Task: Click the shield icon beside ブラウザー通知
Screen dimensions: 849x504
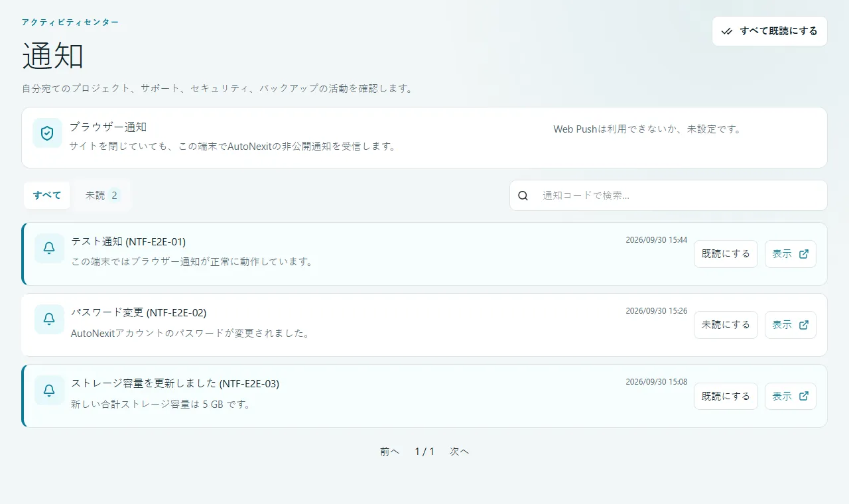Action: tap(47, 133)
